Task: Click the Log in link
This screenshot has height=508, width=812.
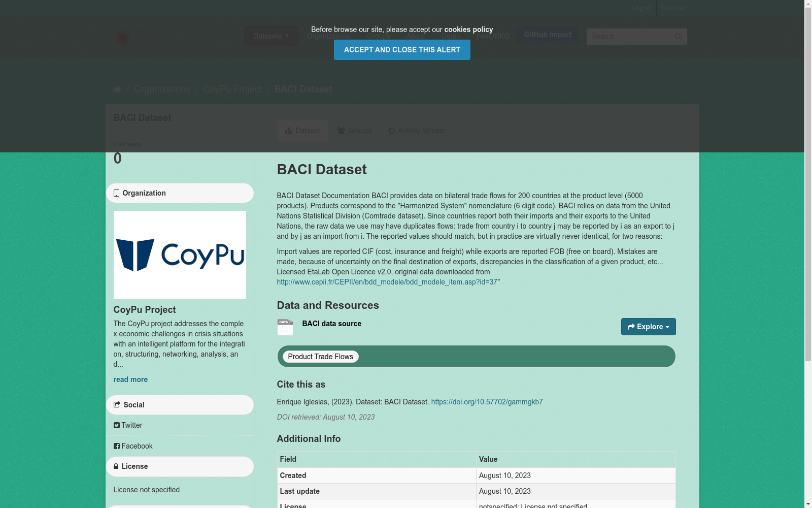Action: tap(641, 8)
